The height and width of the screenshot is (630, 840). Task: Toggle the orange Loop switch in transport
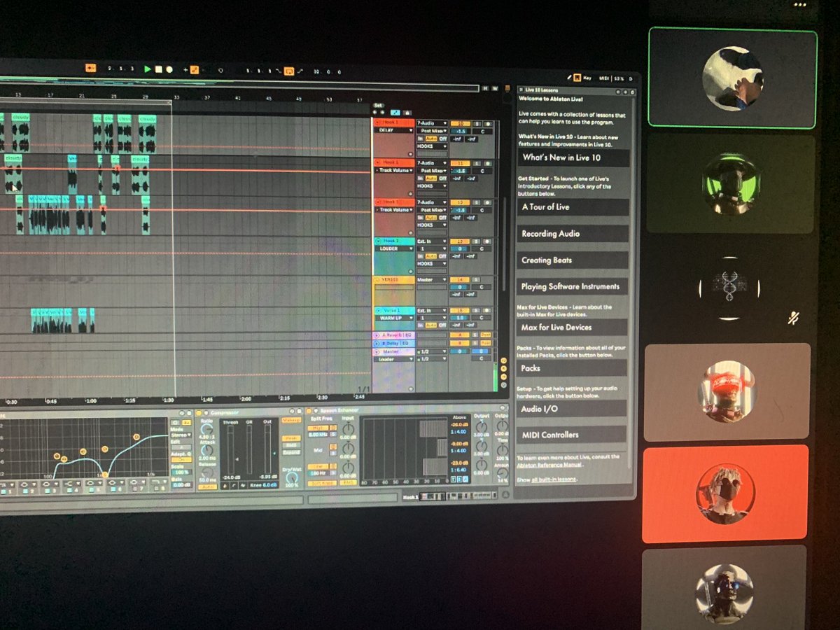tap(288, 71)
